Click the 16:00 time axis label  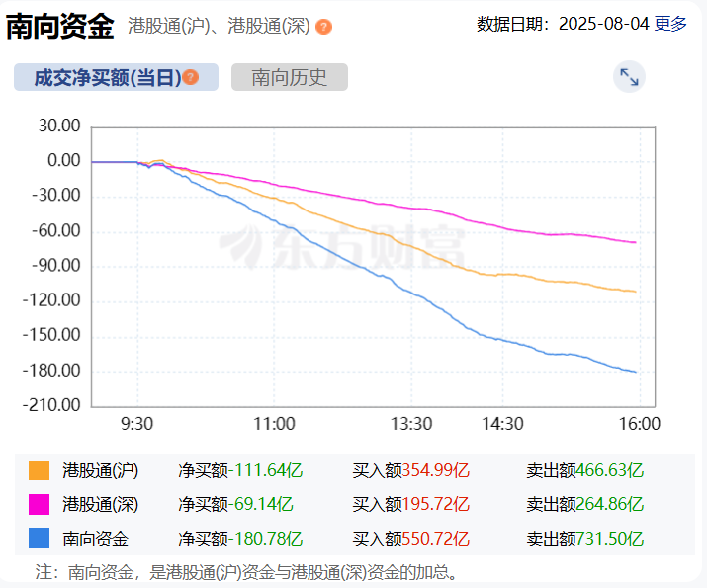640,424
